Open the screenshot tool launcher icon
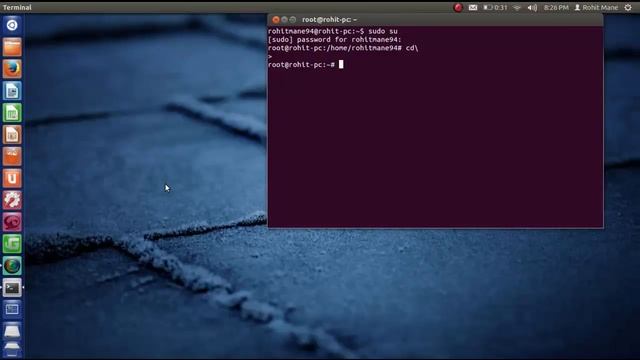640x360 pixels. [x=12, y=309]
